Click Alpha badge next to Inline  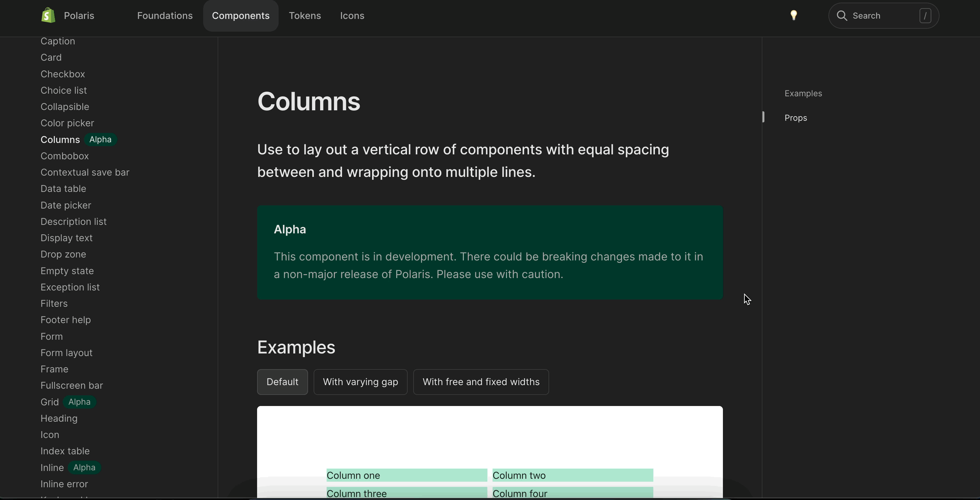coord(84,467)
